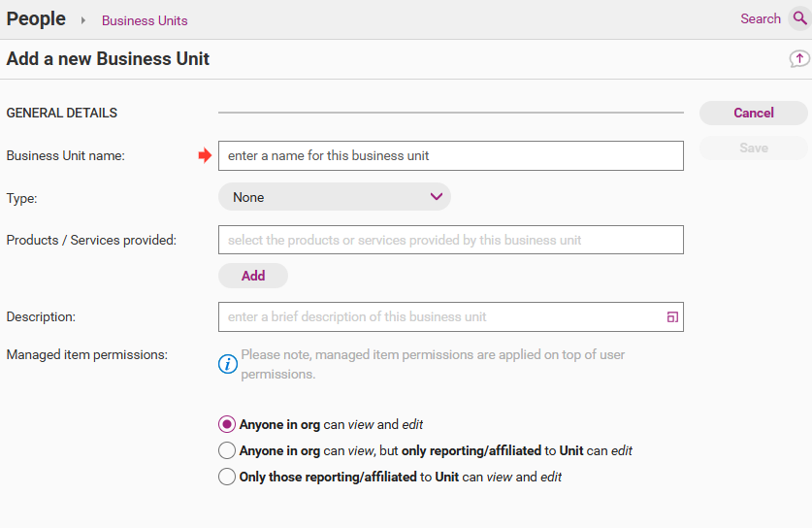Select "Anyone in org can view and edit"
The height and width of the screenshot is (528, 812).
coord(227,424)
